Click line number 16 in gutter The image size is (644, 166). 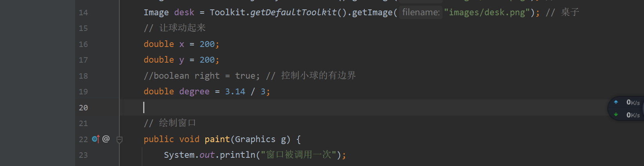point(83,44)
